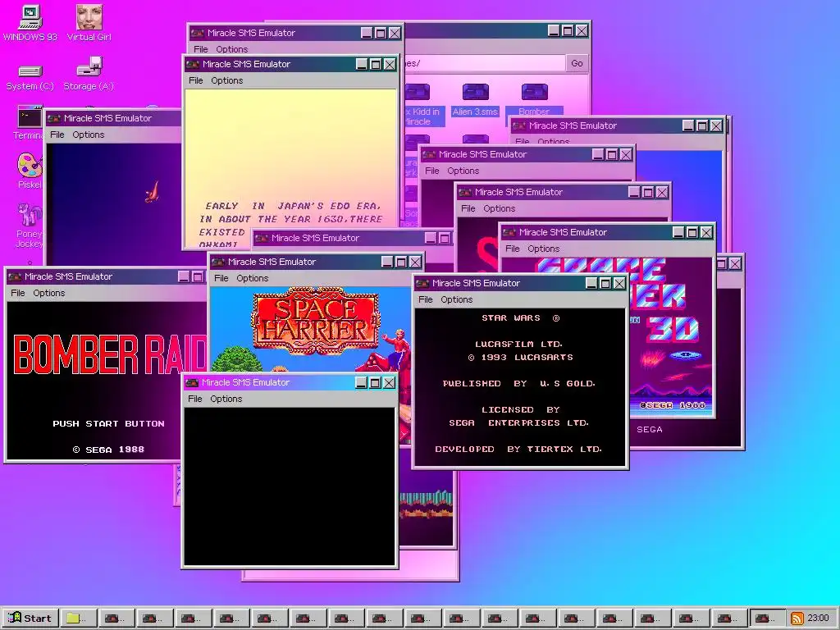
Task: Launch the Piskel palette icon
Action: (x=30, y=171)
